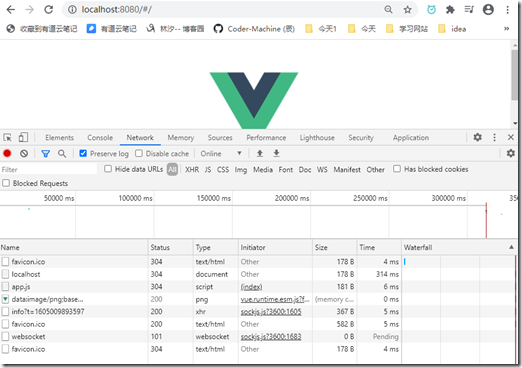Clear the network log
The height and width of the screenshot is (368, 522).
click(24, 153)
